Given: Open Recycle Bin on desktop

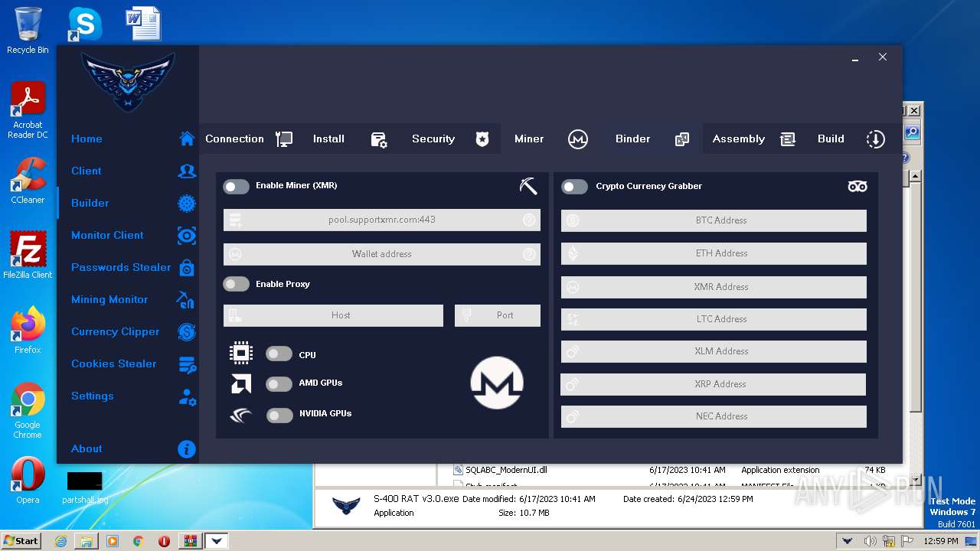Looking at the screenshot, I should click(28, 31).
